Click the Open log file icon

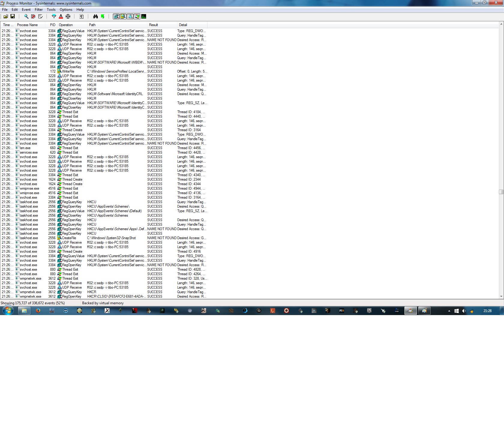6,17
